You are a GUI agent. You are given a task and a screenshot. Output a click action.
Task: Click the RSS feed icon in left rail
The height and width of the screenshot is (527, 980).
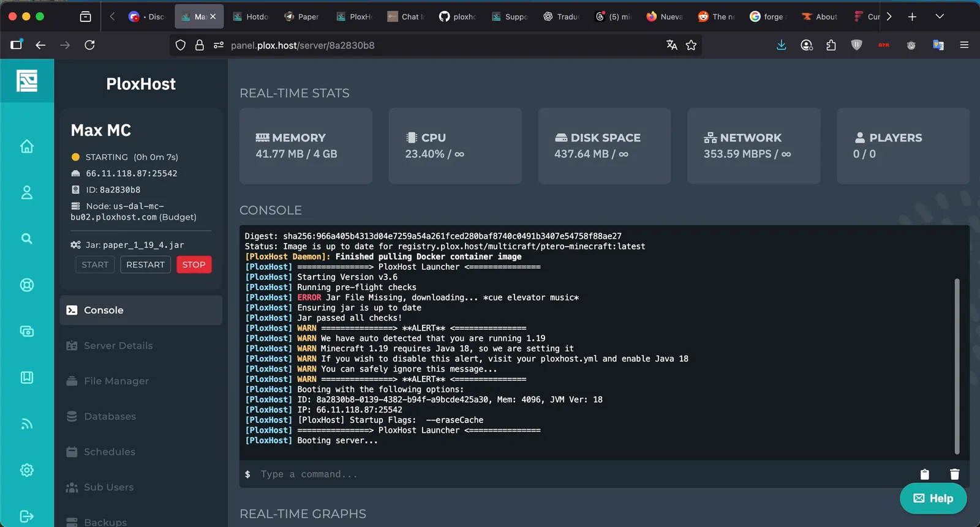27,424
